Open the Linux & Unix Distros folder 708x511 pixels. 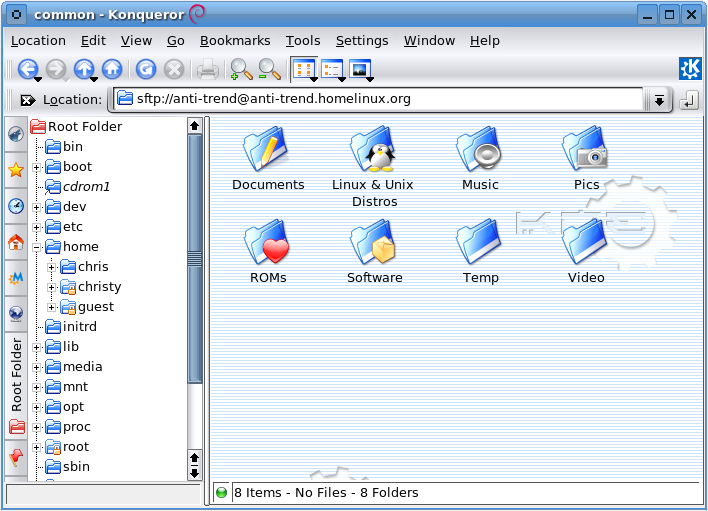(x=373, y=166)
